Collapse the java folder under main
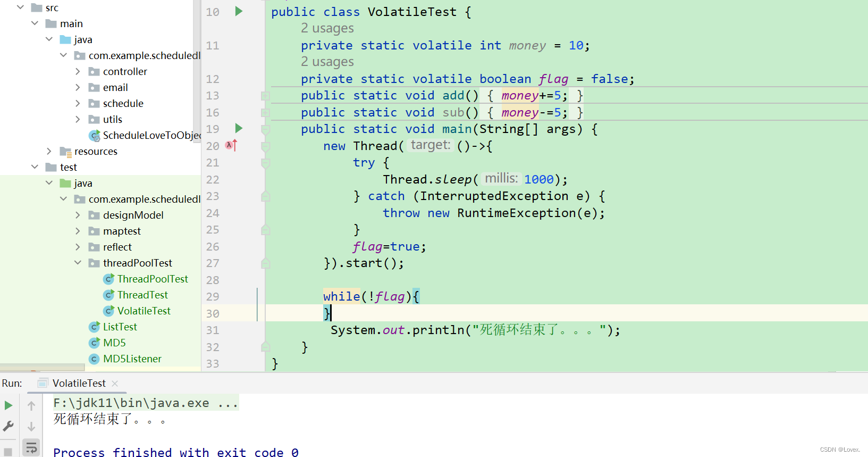The width and height of the screenshot is (868, 457). 49,39
